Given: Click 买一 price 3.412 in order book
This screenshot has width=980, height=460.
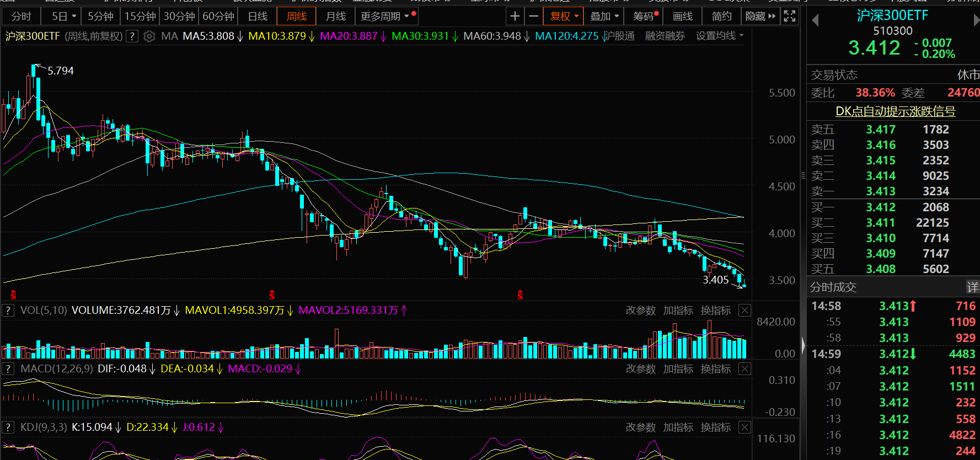Looking at the screenshot, I should tap(881, 207).
